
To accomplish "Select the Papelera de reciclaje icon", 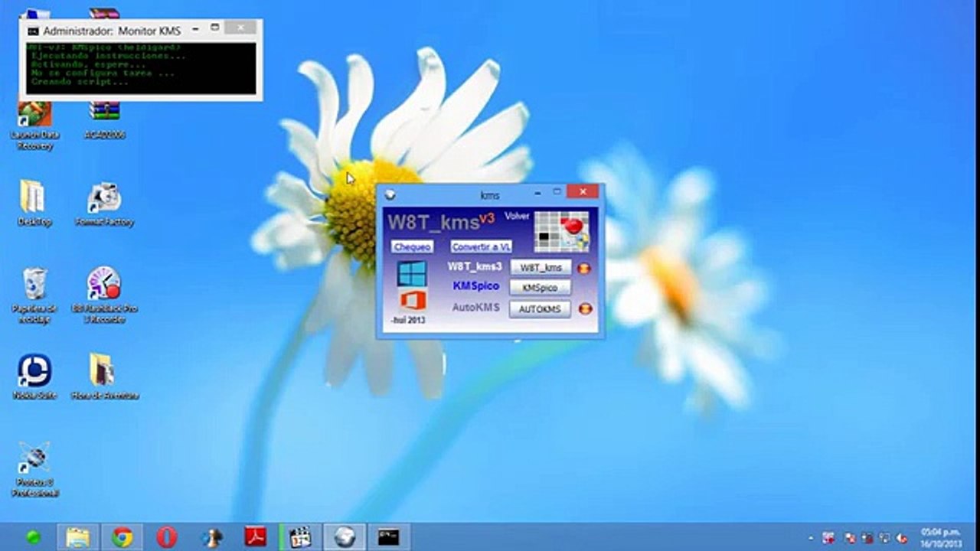I will coord(34,295).
